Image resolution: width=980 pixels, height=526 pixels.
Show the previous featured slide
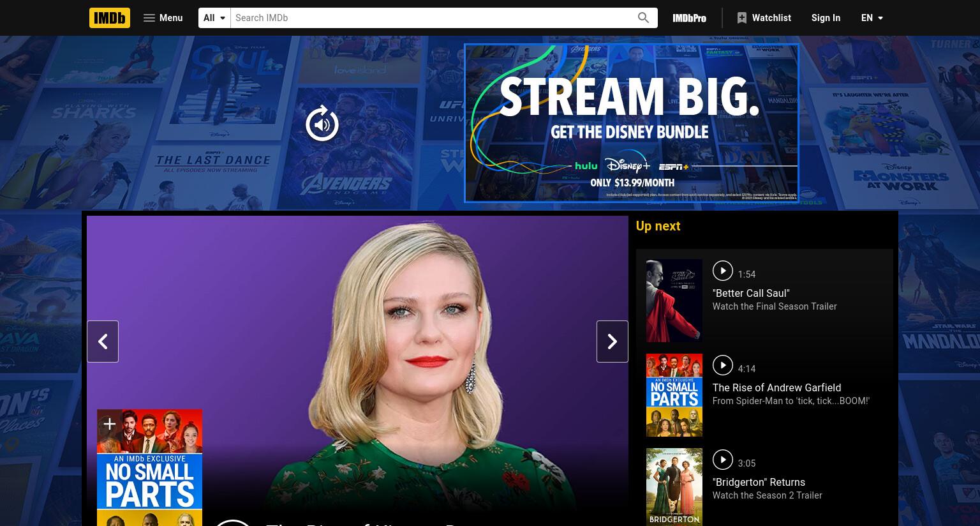coord(103,342)
